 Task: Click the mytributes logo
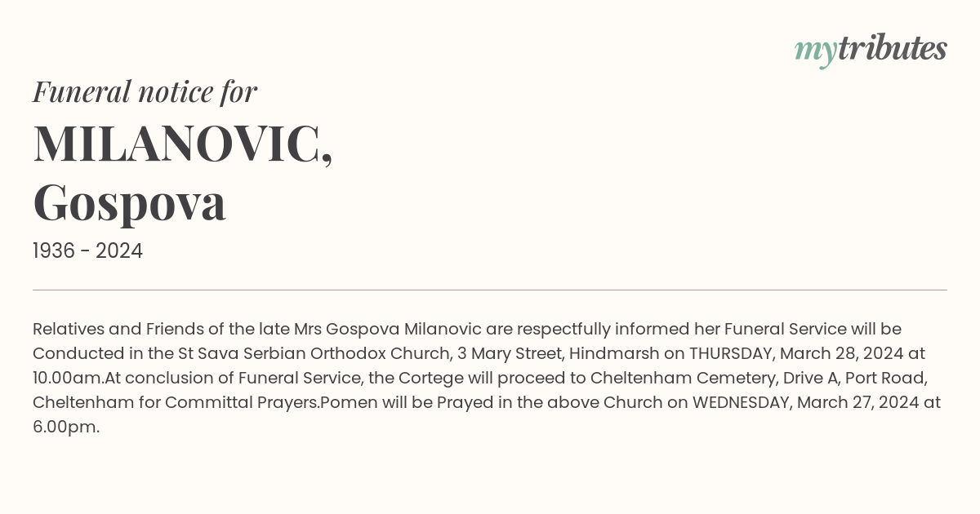(x=871, y=50)
